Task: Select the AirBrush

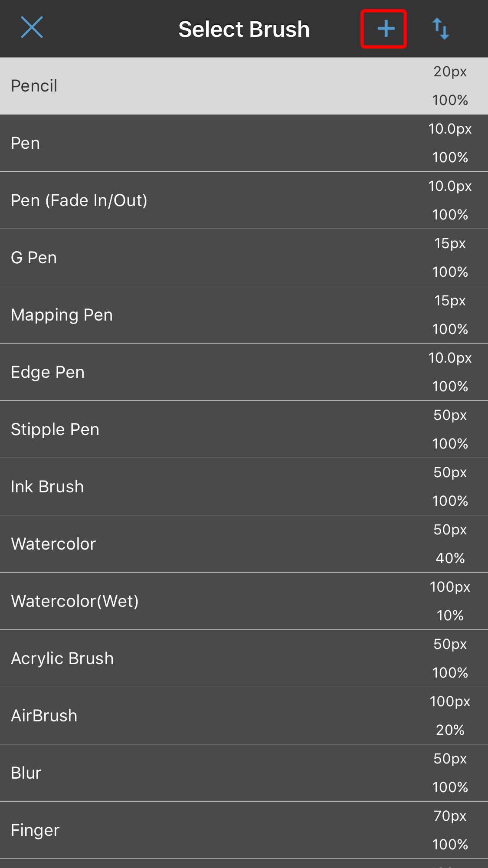Action: [x=174, y=715]
